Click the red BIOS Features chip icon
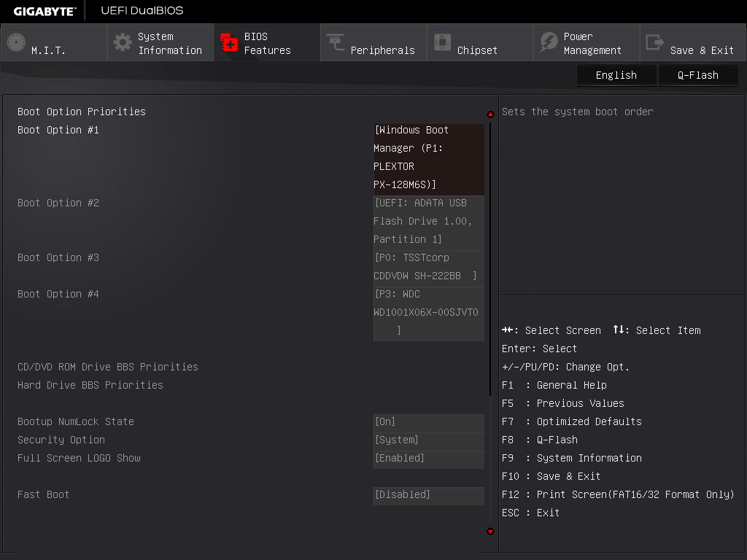This screenshot has width=747, height=560. [229, 42]
